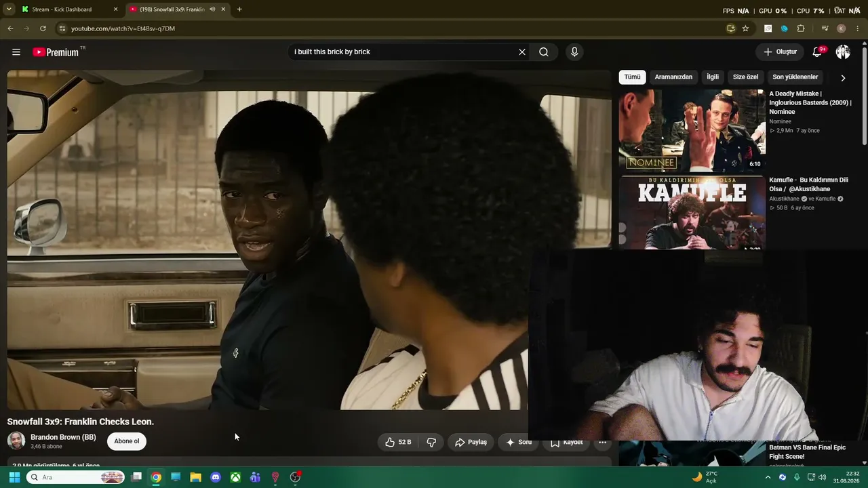The width and height of the screenshot is (868, 488).
Task: Dislike the video with thumbs down
Action: [431, 442]
